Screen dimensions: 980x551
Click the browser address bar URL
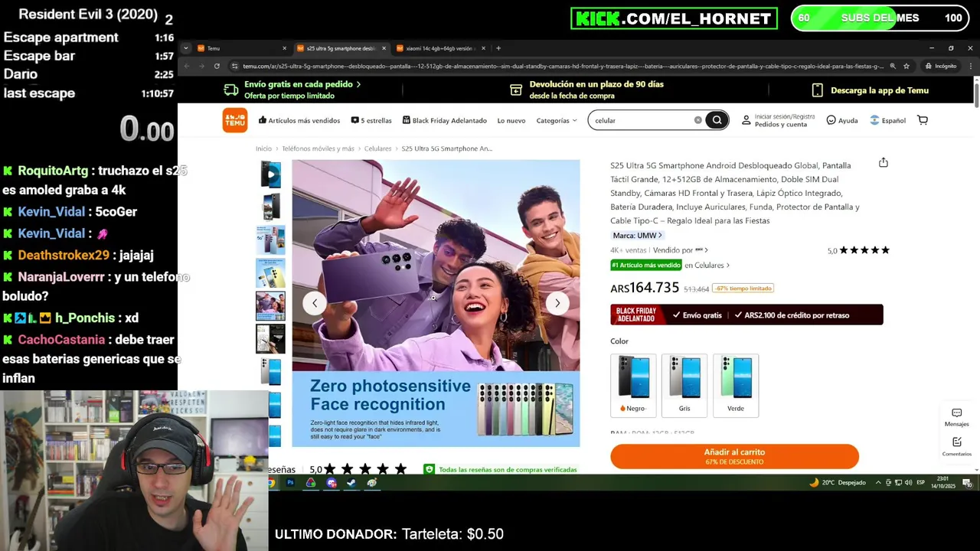click(563, 66)
